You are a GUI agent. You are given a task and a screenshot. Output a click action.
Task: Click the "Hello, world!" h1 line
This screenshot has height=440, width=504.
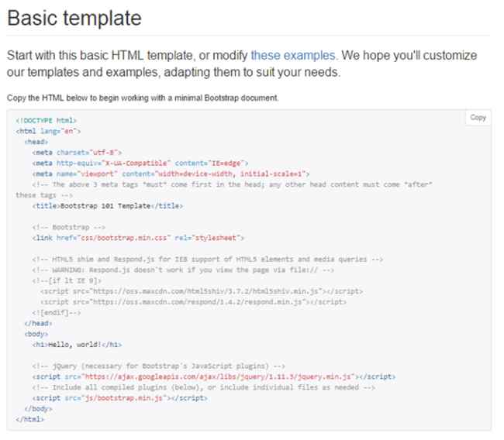tap(77, 345)
